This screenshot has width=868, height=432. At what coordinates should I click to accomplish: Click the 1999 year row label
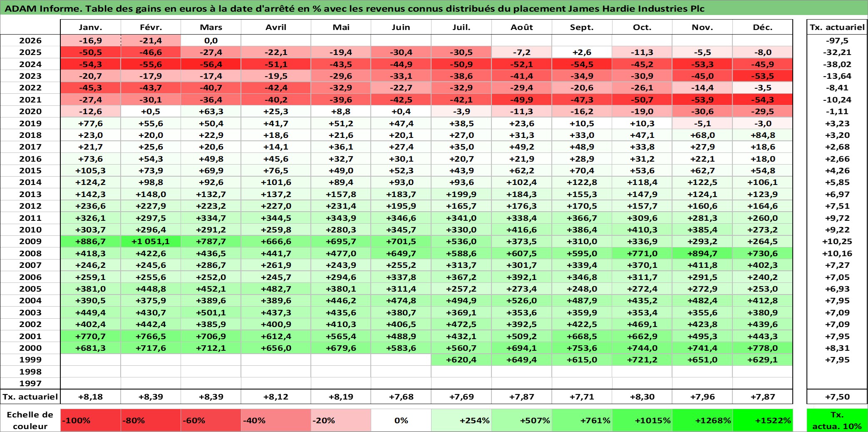pyautogui.click(x=30, y=360)
